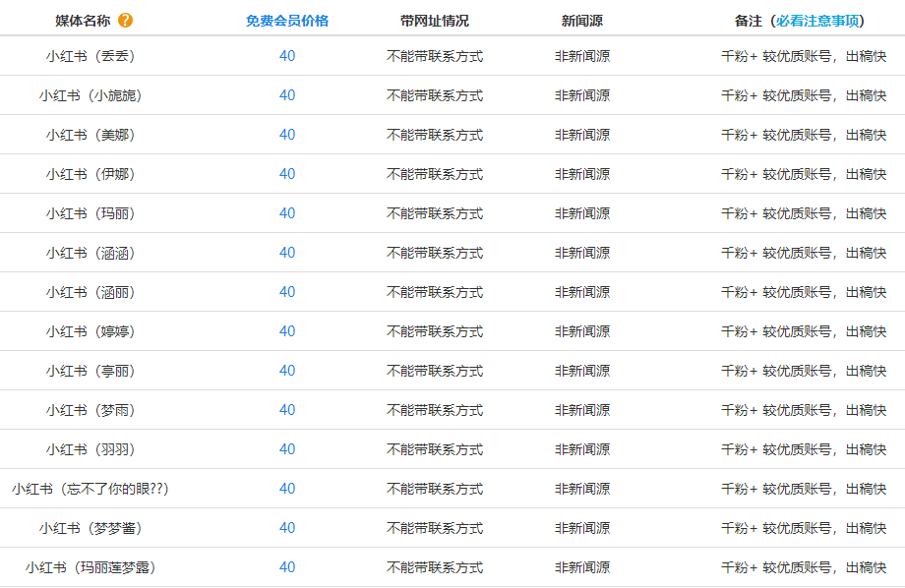905x588 pixels.
Task: Select media 小红书（羽羽）
Action: coord(90,449)
